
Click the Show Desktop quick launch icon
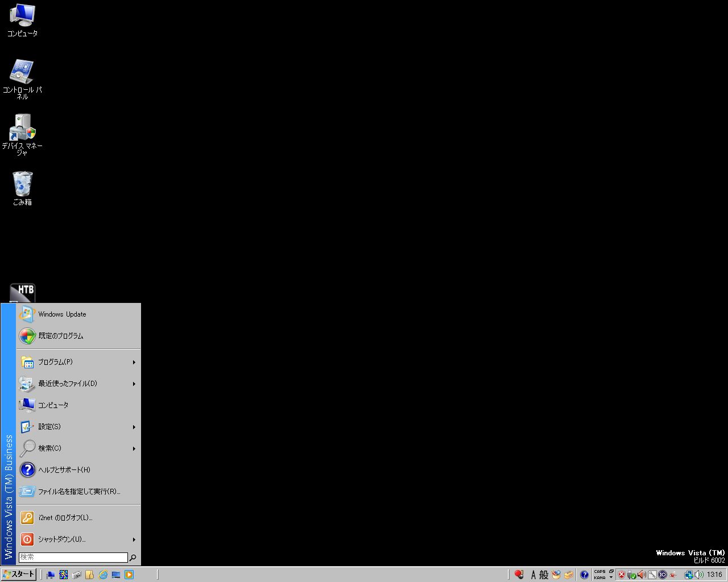tap(50, 575)
